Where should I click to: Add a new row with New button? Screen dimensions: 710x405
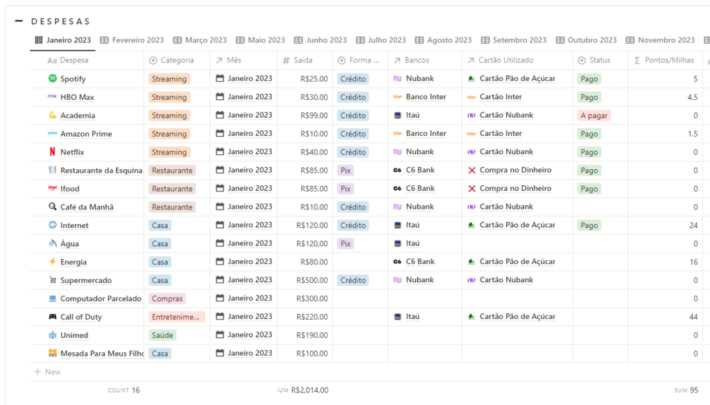pos(46,371)
